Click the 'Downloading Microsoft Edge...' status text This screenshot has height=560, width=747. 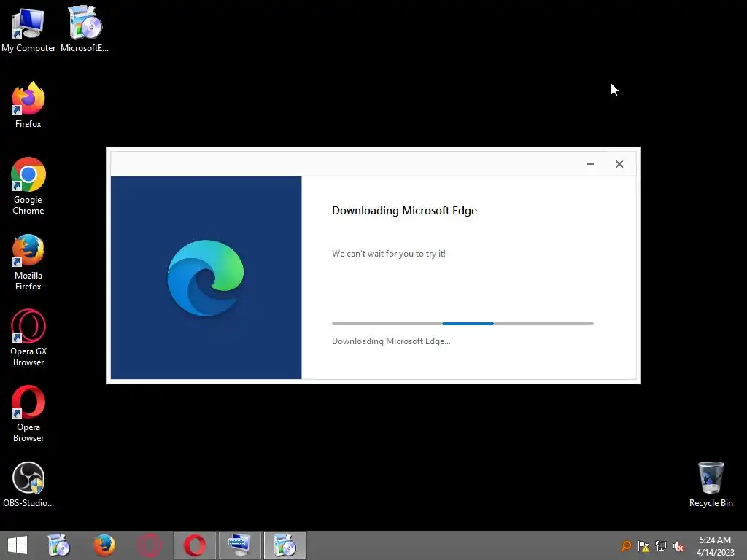point(391,341)
